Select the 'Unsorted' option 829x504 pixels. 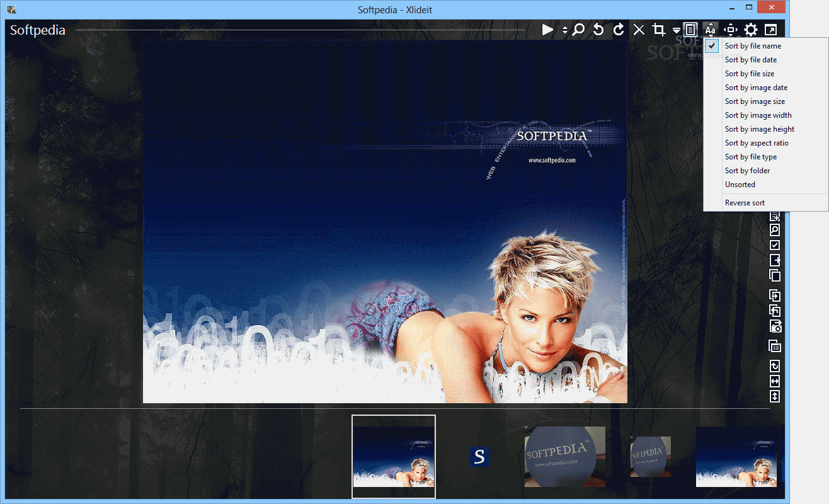[x=765, y=185]
